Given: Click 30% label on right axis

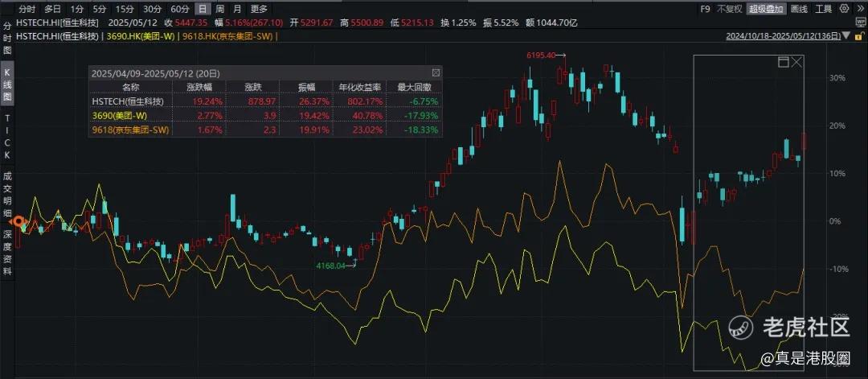Looking at the screenshot, I should click(837, 77).
